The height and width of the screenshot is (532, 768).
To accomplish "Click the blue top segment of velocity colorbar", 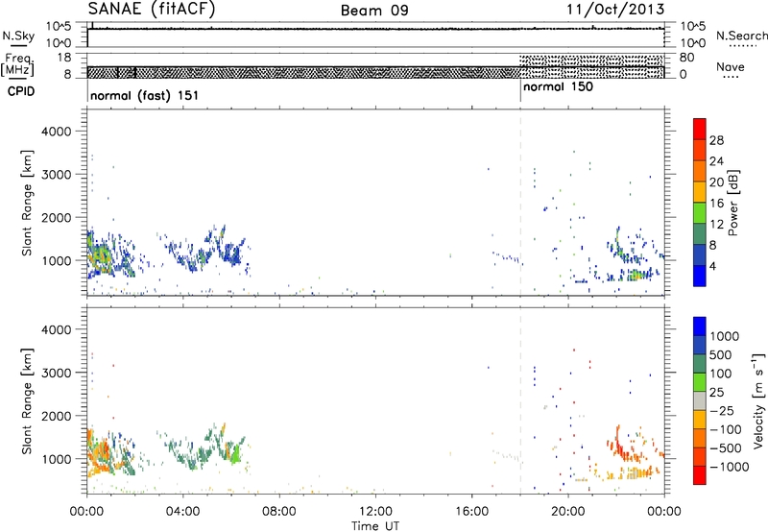I will 700,326.
